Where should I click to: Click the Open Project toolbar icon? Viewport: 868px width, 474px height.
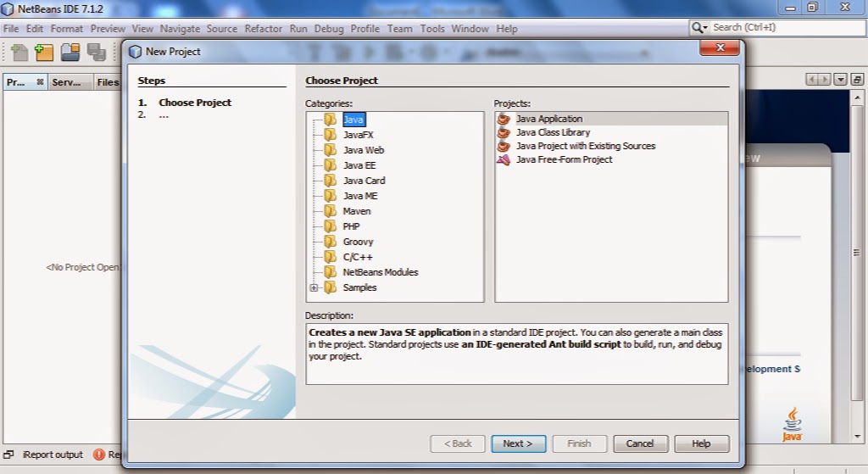click(x=70, y=53)
